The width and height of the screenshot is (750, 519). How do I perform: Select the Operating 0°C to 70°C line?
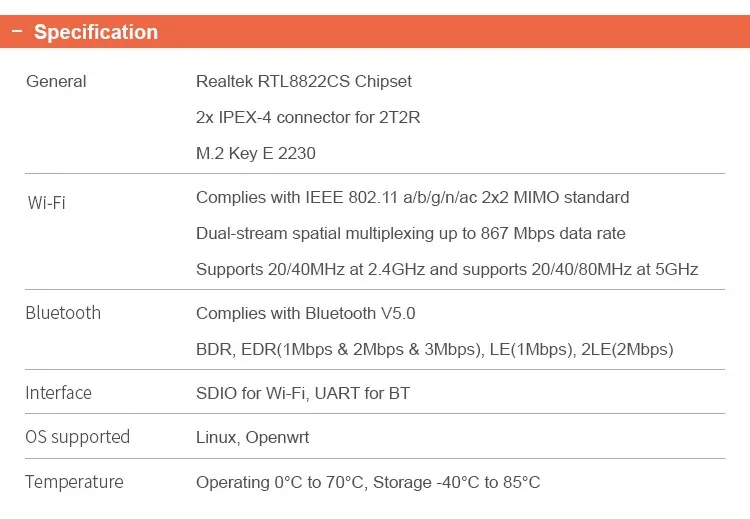tap(368, 482)
